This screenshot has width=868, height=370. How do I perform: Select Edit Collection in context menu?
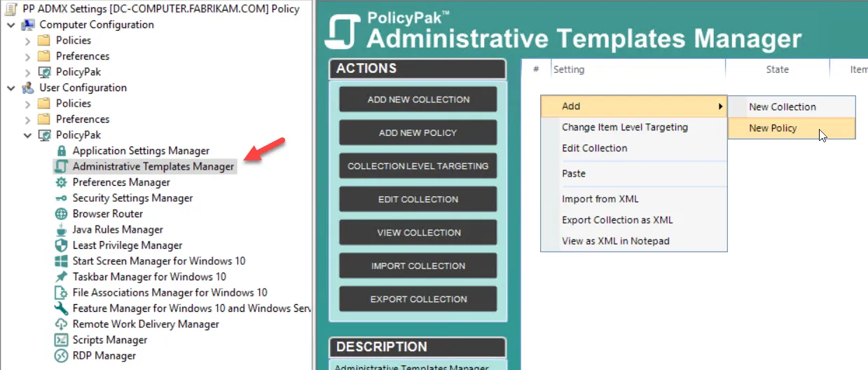pyautogui.click(x=634, y=149)
